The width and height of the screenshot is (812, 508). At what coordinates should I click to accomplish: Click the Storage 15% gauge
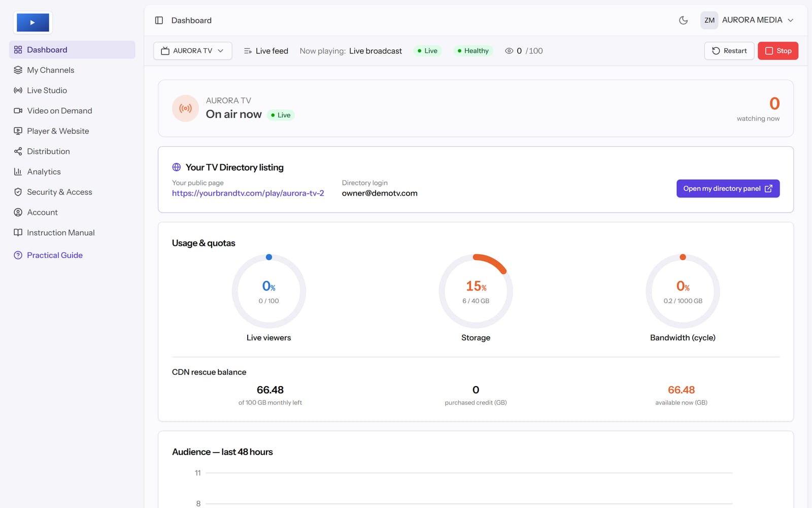(476, 291)
